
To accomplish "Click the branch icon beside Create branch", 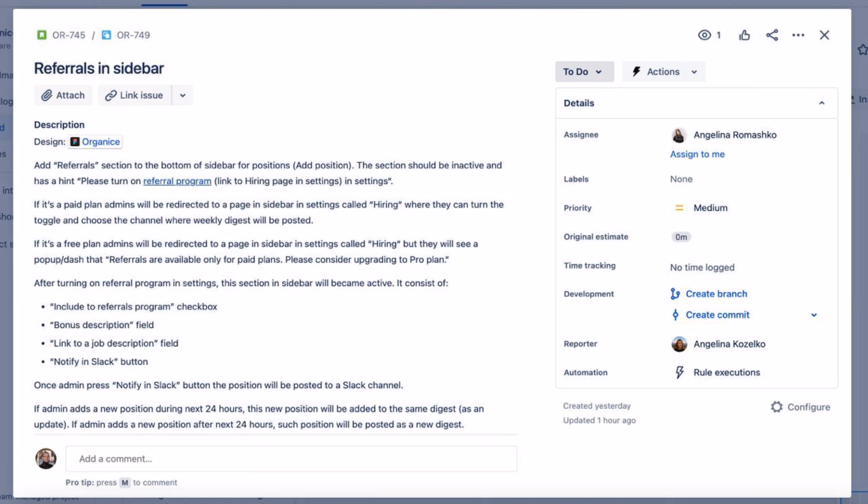I will click(x=675, y=294).
